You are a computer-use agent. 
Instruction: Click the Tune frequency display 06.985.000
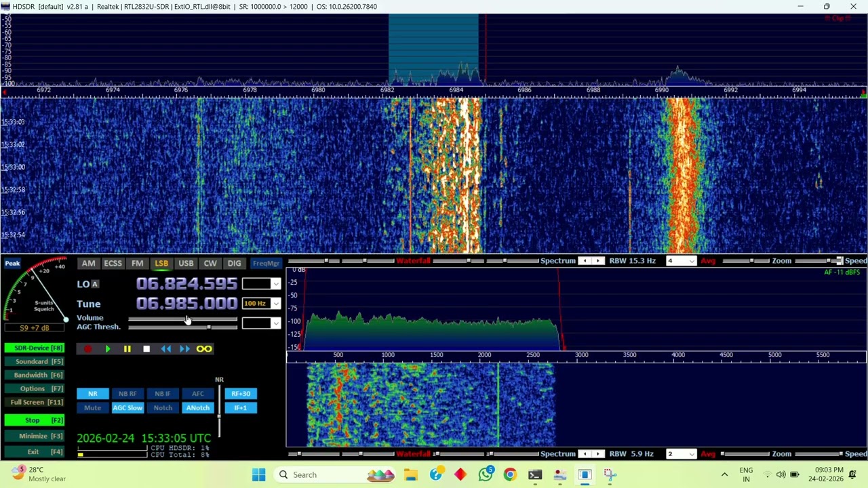click(x=186, y=304)
